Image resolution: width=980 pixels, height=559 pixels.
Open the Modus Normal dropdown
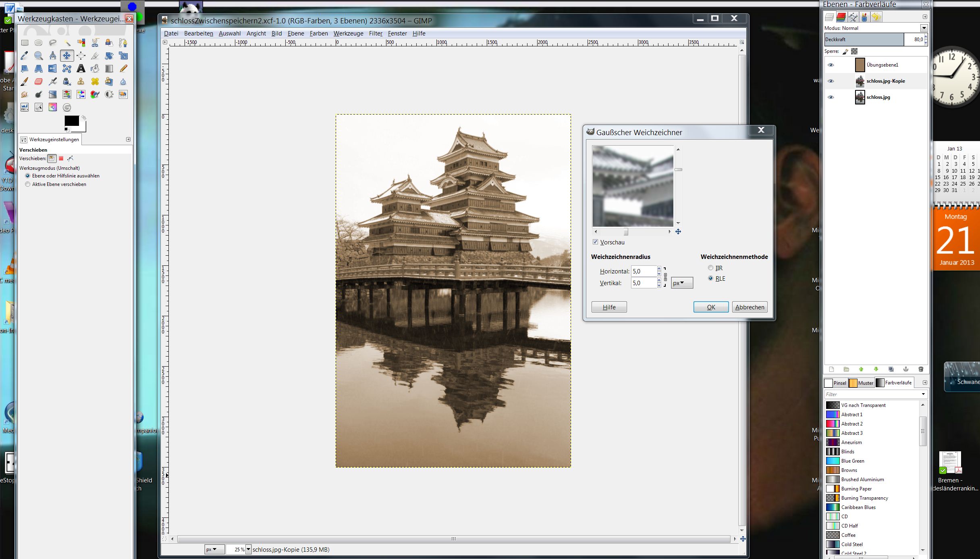coord(924,28)
